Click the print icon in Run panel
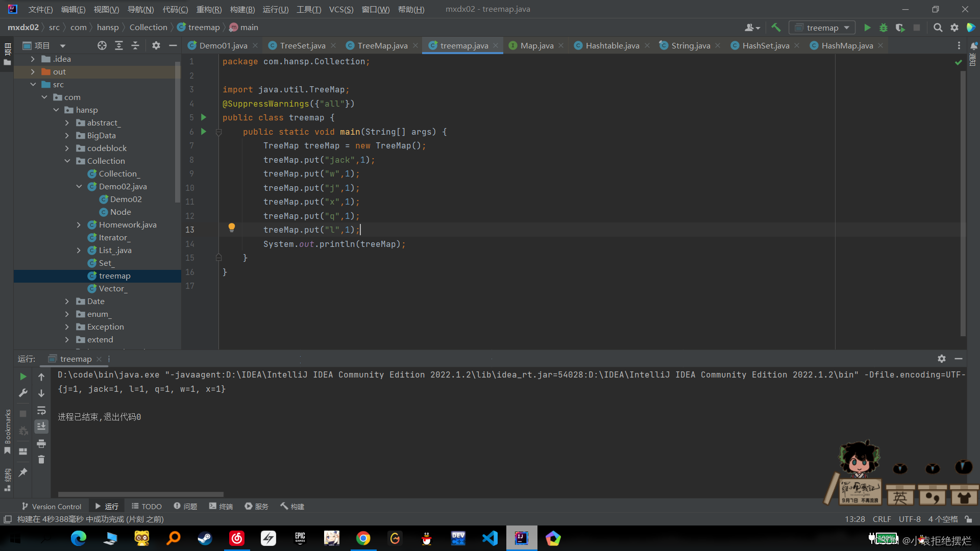 (41, 443)
